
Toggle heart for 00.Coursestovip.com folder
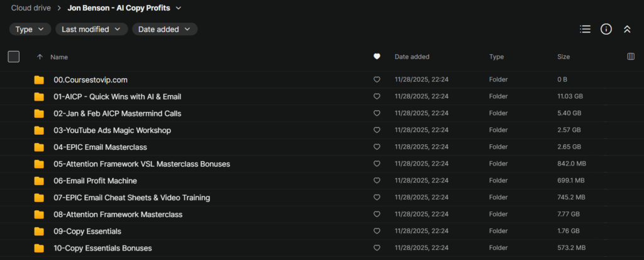tap(377, 80)
